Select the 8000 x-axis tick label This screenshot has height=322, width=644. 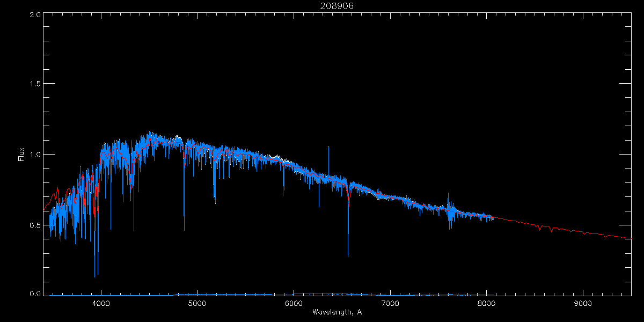click(x=486, y=303)
